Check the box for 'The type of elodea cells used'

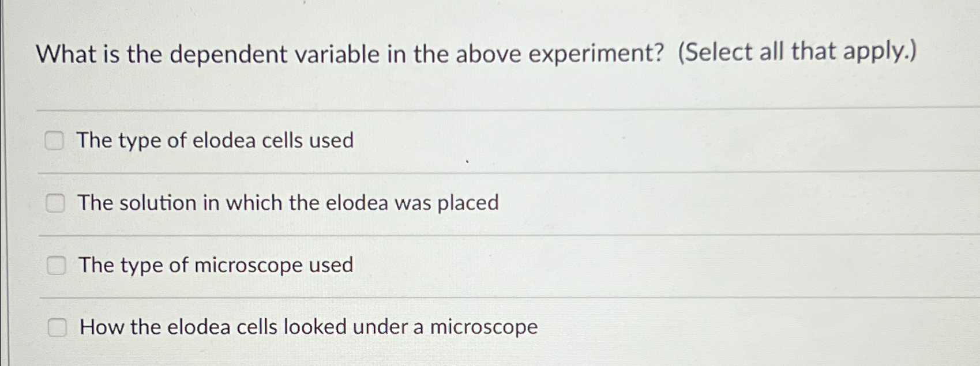[x=56, y=141]
